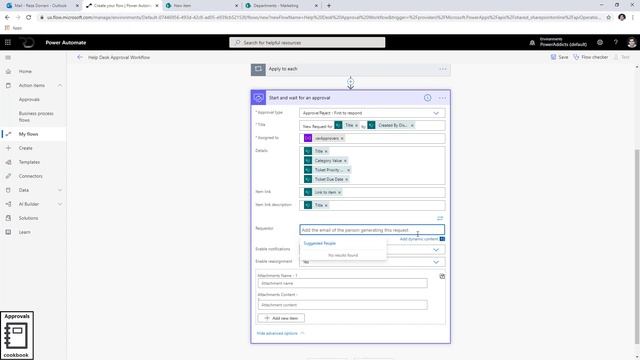The width and height of the screenshot is (640, 360).
Task: Bookmark this page with the star icon
Action: pos(609,18)
